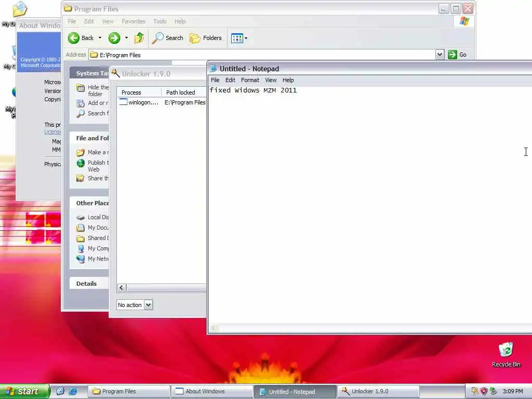The image size is (532, 399).
Task: Open Tools menu in Program Files window
Action: click(x=160, y=21)
